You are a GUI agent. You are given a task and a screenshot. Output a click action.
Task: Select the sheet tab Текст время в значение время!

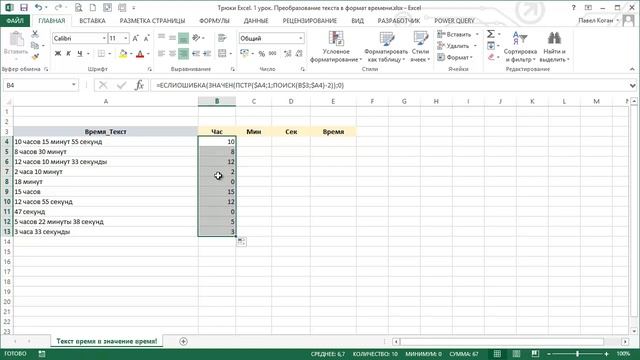pos(107,341)
